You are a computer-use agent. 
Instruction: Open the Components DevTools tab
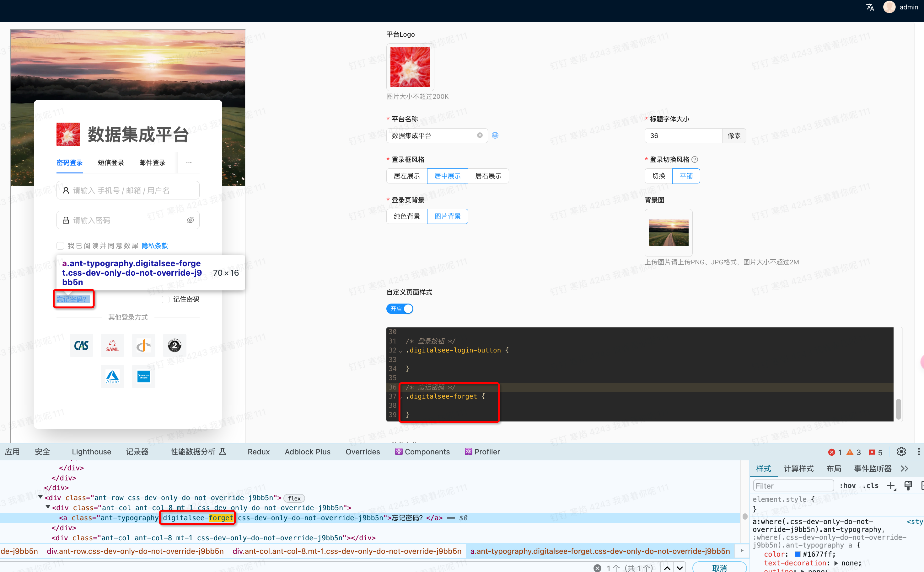point(422,452)
